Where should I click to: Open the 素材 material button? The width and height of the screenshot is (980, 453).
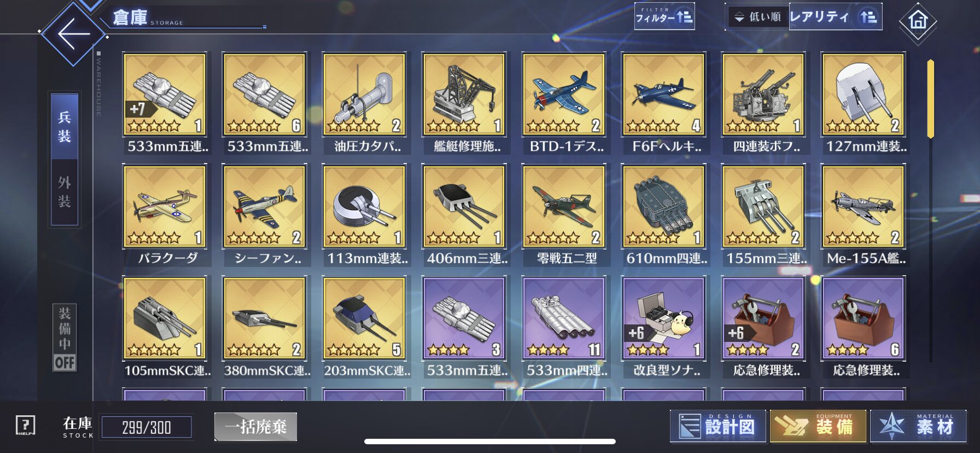pos(918,426)
